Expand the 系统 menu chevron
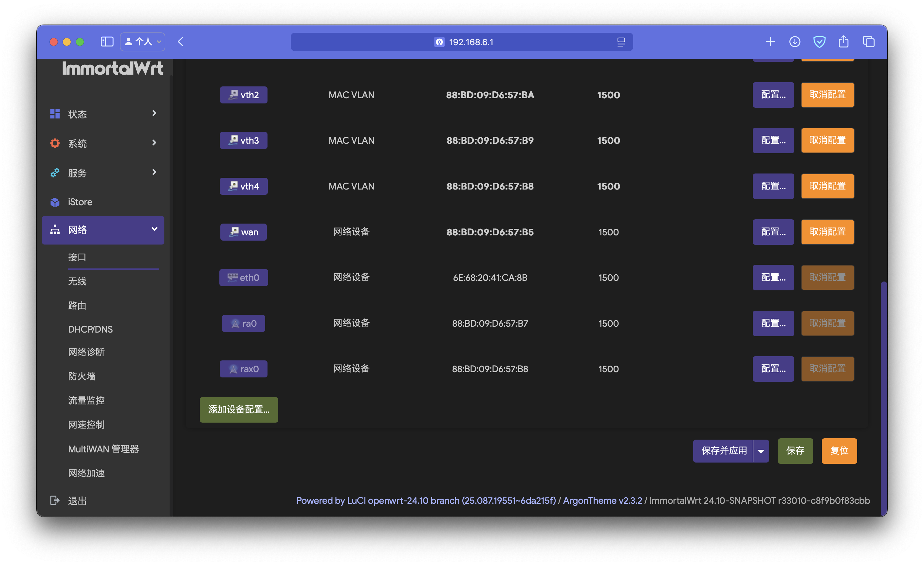Screen dimensions: 924x565 (154, 143)
